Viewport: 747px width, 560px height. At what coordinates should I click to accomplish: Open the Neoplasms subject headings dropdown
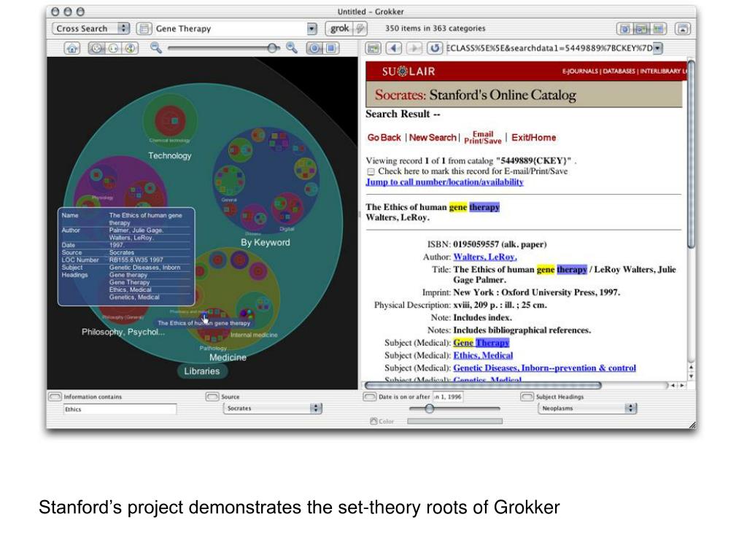[x=587, y=408]
